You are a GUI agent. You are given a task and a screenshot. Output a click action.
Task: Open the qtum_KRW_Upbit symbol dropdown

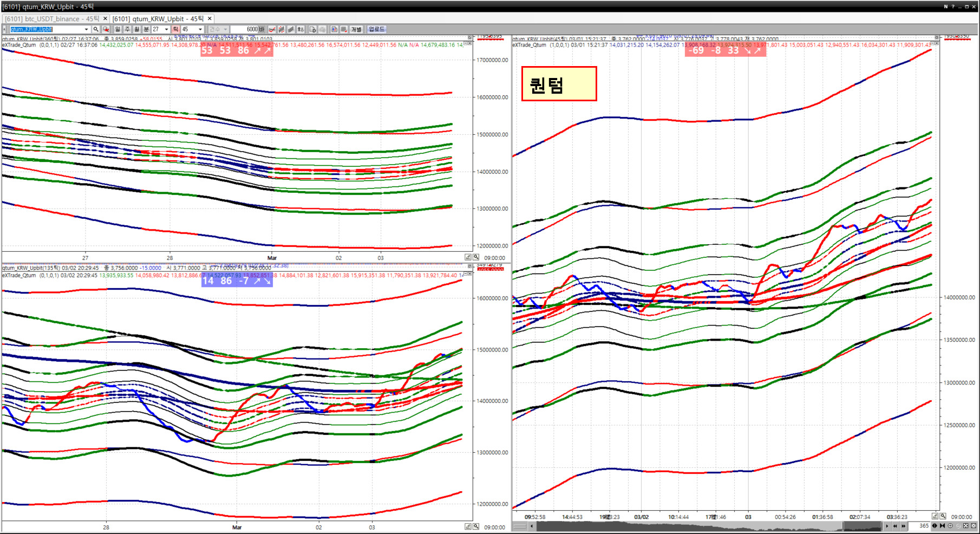click(x=86, y=29)
